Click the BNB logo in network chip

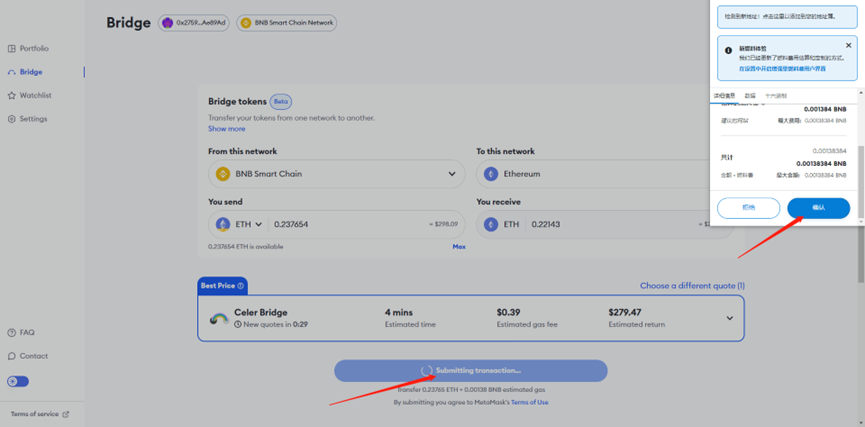[x=245, y=23]
